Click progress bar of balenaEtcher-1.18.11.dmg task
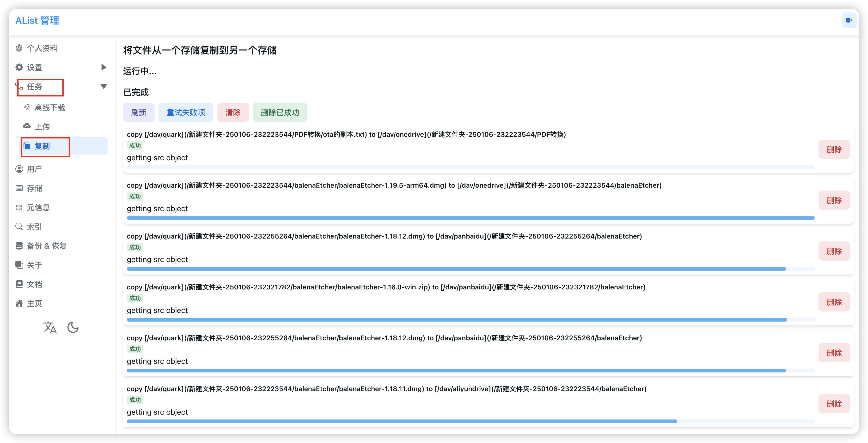This screenshot has width=868, height=443. pyautogui.click(x=471, y=421)
